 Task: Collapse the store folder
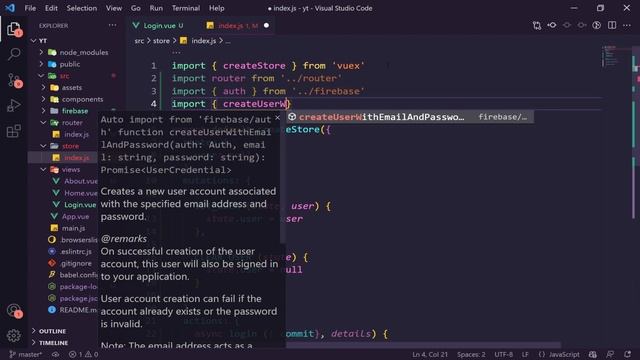point(44,146)
